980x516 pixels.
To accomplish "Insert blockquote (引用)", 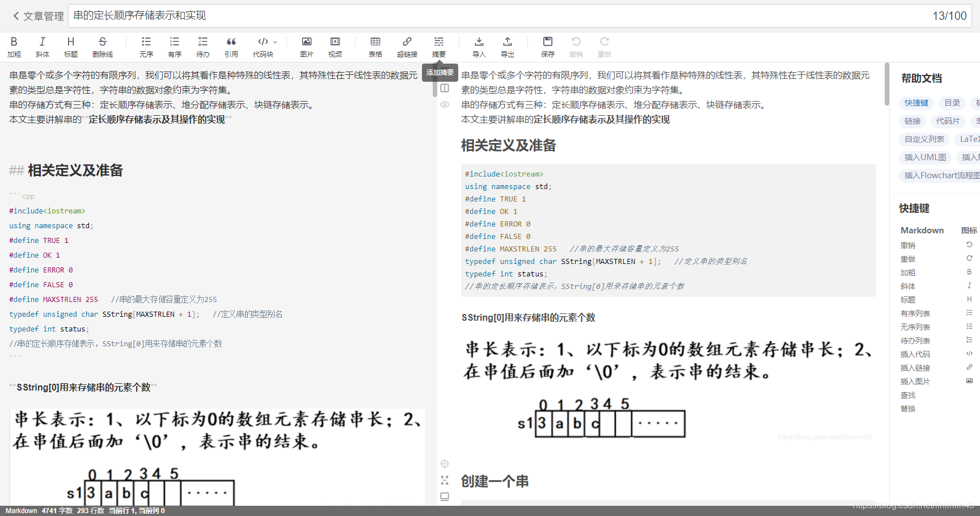I will 231,47.
